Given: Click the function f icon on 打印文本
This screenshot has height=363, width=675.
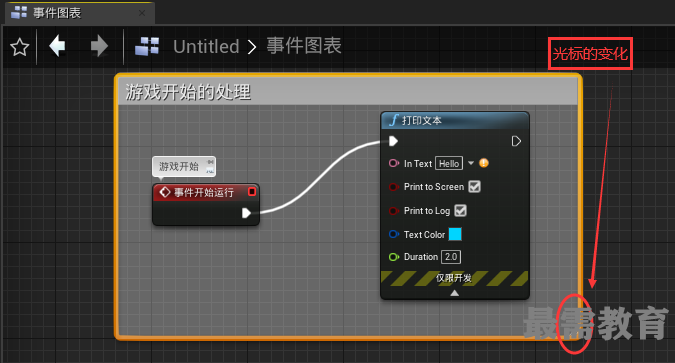Looking at the screenshot, I should pyautogui.click(x=393, y=120).
